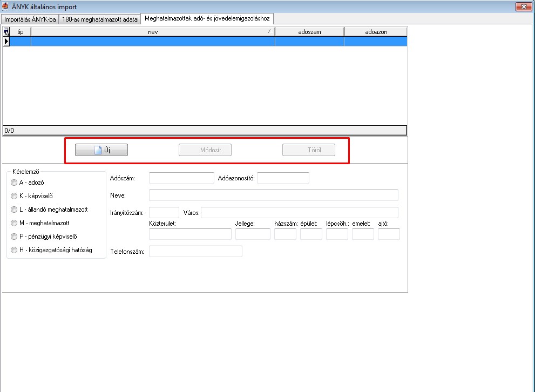Viewport: 535px width, 392px height.
Task: Sort by the nev column header
Action: click(x=153, y=32)
